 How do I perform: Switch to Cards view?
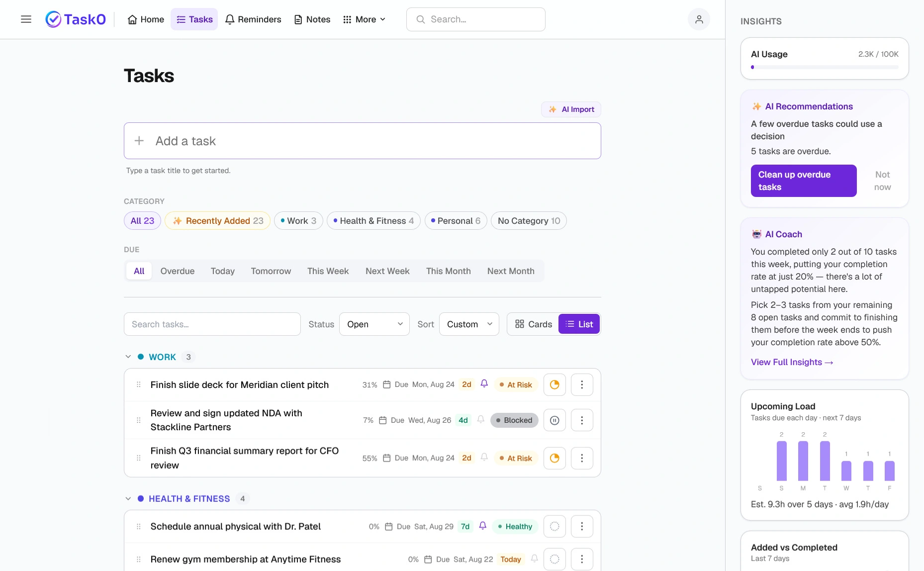[534, 324]
